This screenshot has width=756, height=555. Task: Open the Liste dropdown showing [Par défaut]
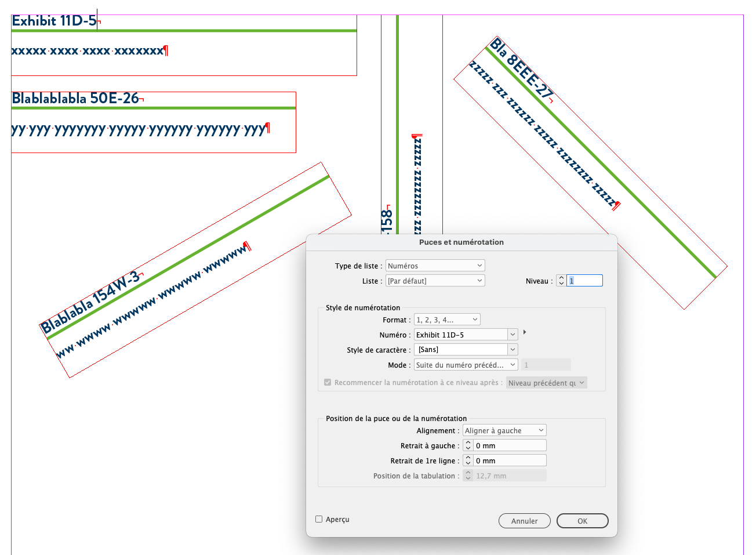(x=435, y=280)
